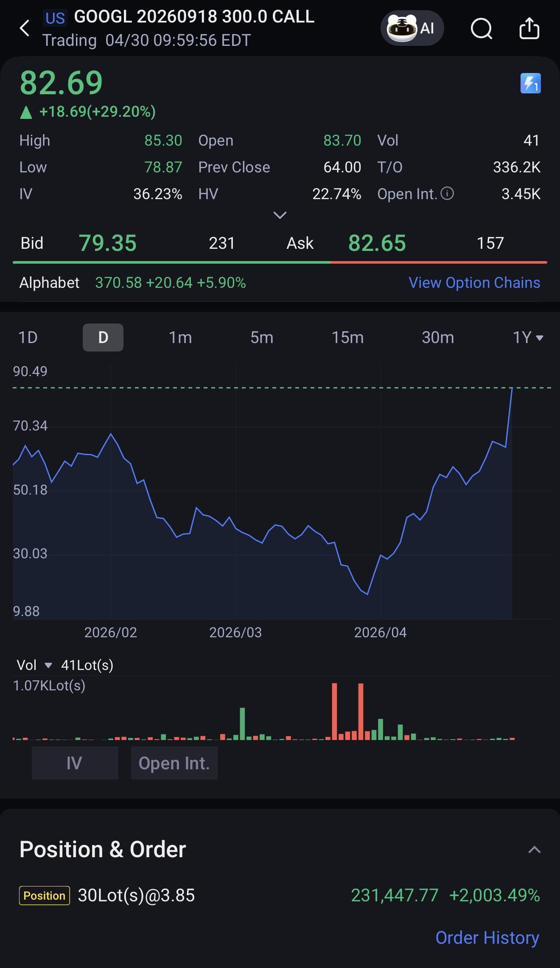Switch to the 1D chart tab
Screen dimensions: 560x968
[x=28, y=338]
